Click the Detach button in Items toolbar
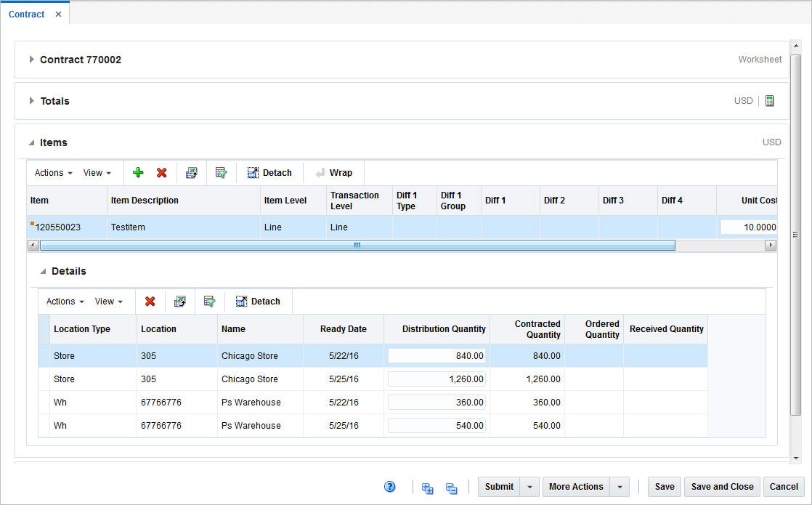The height and width of the screenshot is (505, 812). tap(269, 173)
